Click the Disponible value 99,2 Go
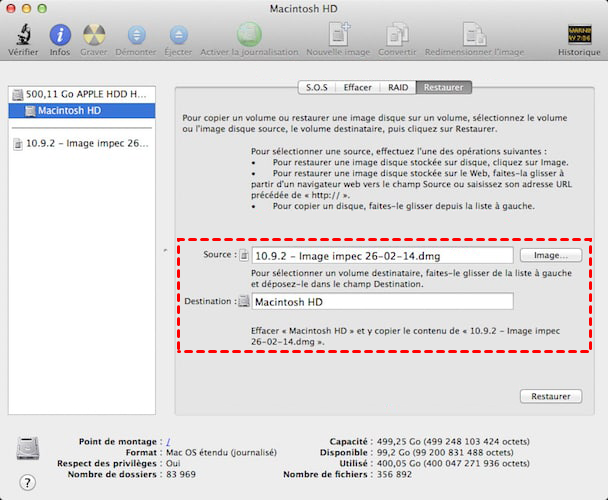 445,452
